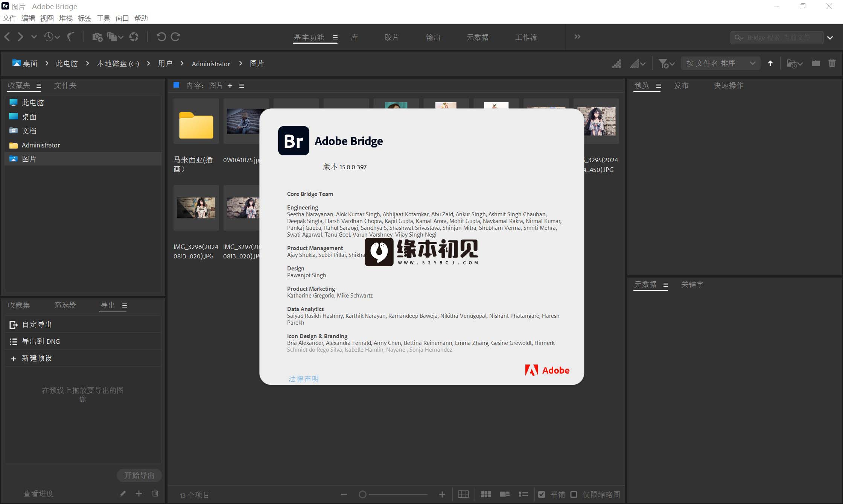843x504 pixels.
Task: Increase thumbnail size plus button
Action: pyautogui.click(x=442, y=495)
